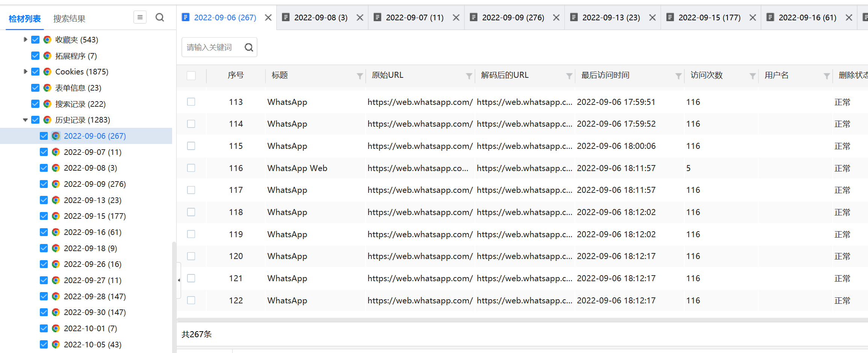The width and height of the screenshot is (868, 353).
Task: Select the 2022-09-15 (177) history node
Action: (95, 216)
